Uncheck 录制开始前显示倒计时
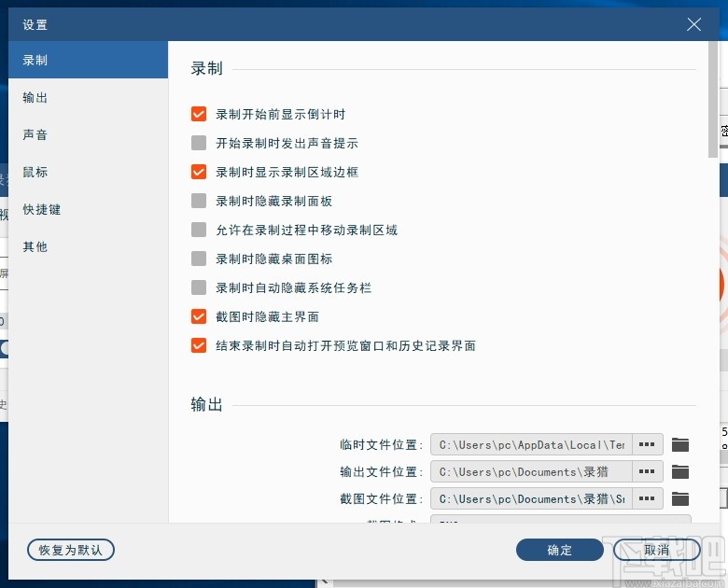 [199, 114]
